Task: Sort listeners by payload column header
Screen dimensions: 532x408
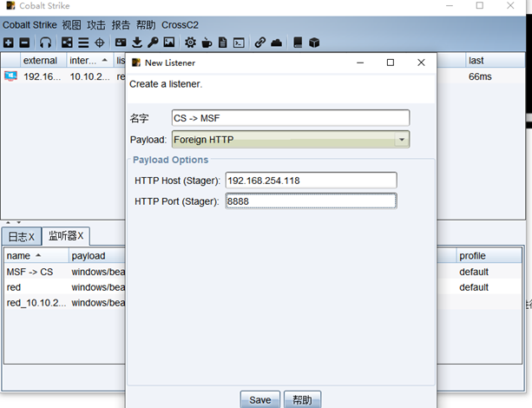Action: tap(97, 255)
